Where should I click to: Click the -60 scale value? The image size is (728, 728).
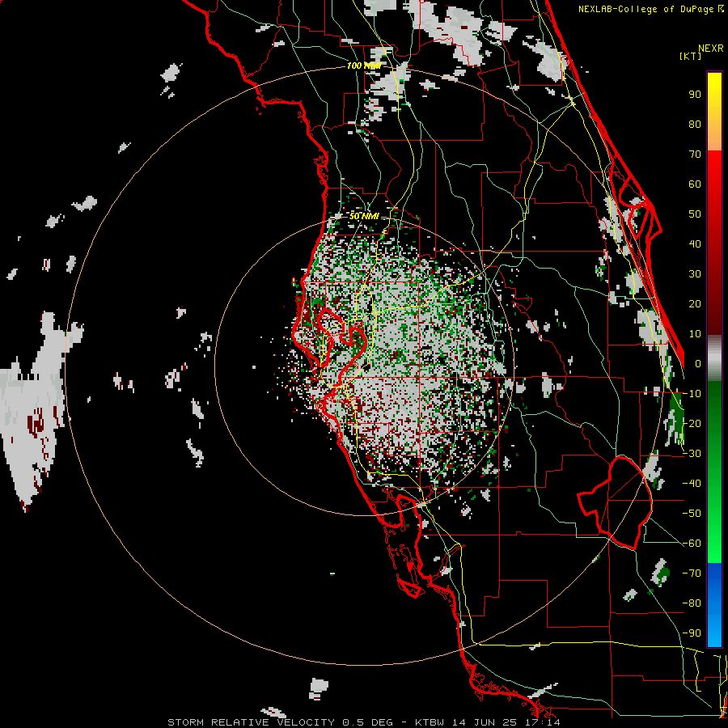tap(692, 544)
